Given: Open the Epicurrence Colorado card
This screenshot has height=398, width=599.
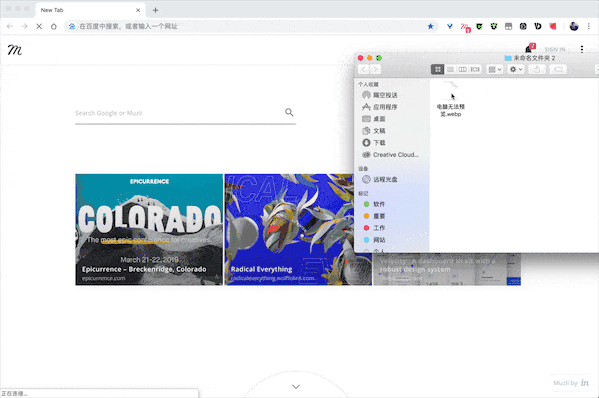Looking at the screenshot, I should 149,230.
